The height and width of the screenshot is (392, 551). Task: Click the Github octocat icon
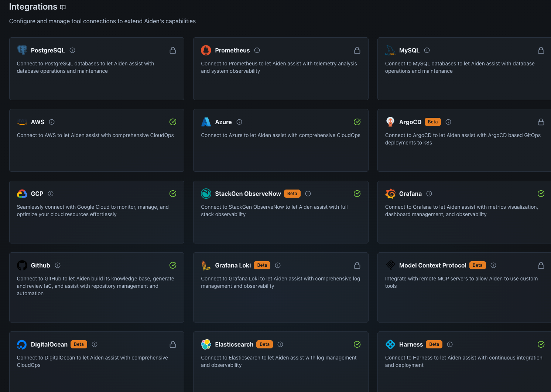(x=22, y=265)
